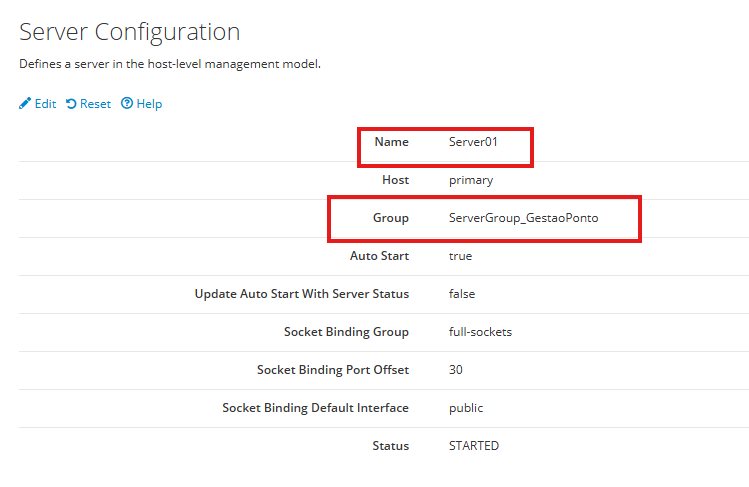The width and height of the screenshot is (749, 487).
Task: Click the host-level management model description text
Action: tap(170, 64)
